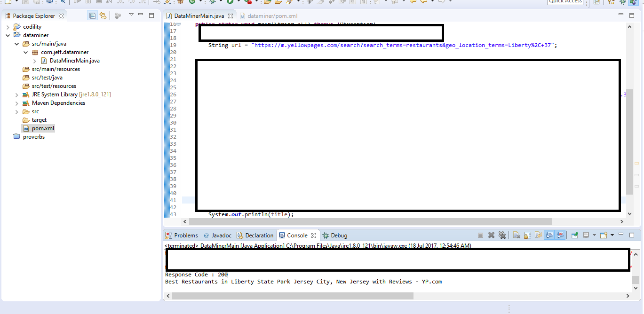Close the DataMinerMain.java editor tab
Viewport: 644px width, 314px height.
pos(231,16)
